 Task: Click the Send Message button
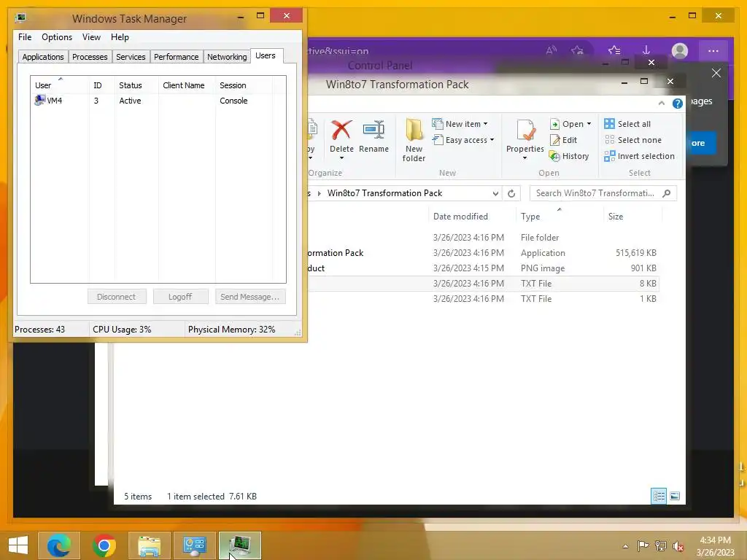point(250,297)
